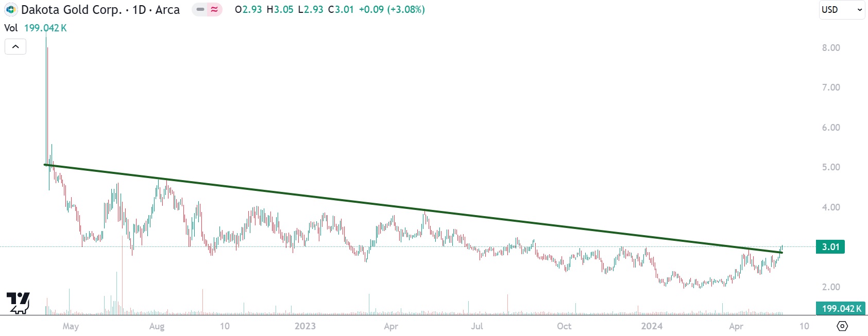Collapse the indicator legend with the chevron
868x336 pixels.
click(15, 47)
